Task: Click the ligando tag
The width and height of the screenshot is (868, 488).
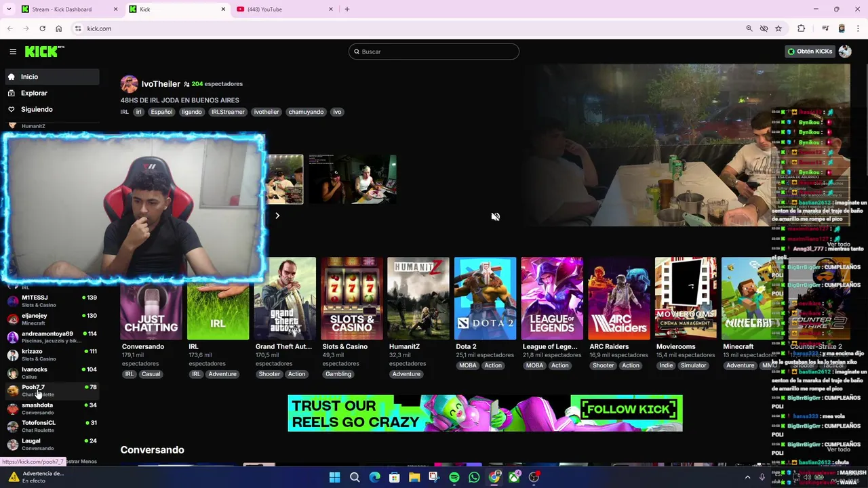Action: point(191,112)
